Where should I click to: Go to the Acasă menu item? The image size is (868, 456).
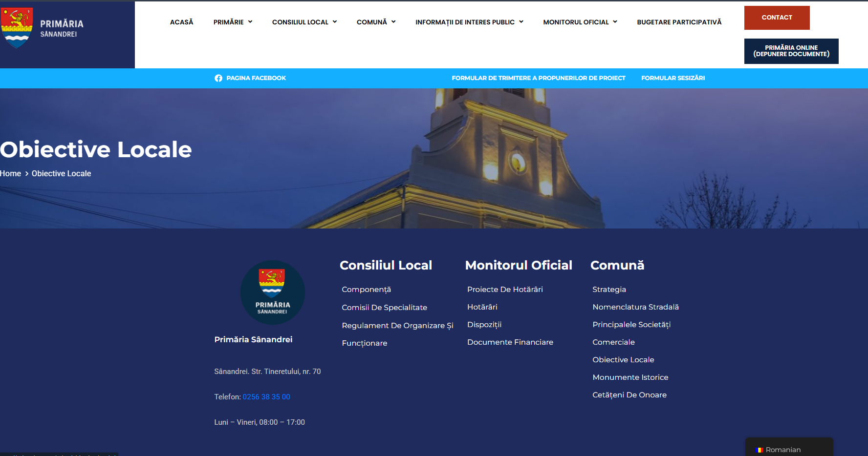pos(181,22)
